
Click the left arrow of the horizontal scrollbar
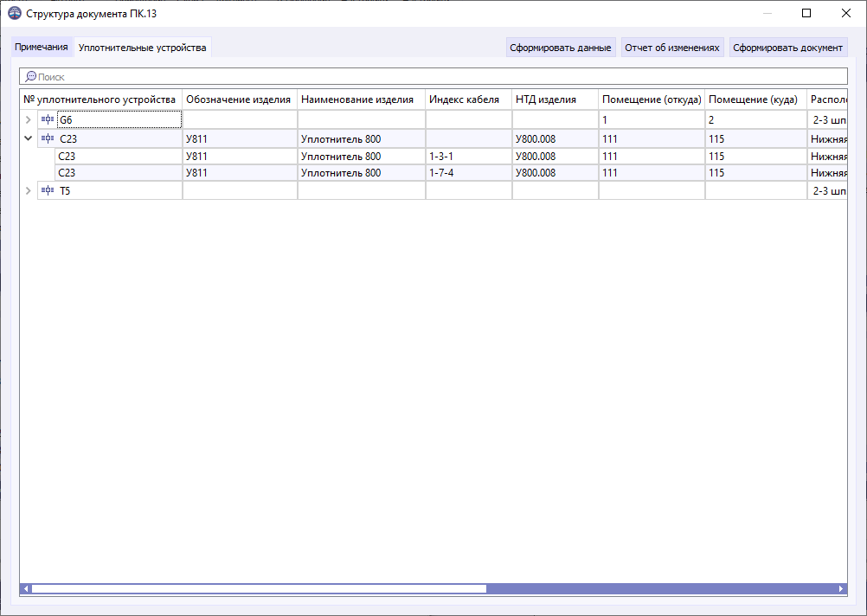click(26, 587)
